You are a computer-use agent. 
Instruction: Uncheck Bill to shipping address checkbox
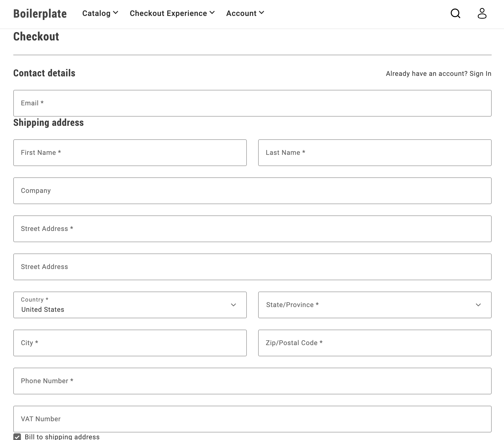pos(17,437)
